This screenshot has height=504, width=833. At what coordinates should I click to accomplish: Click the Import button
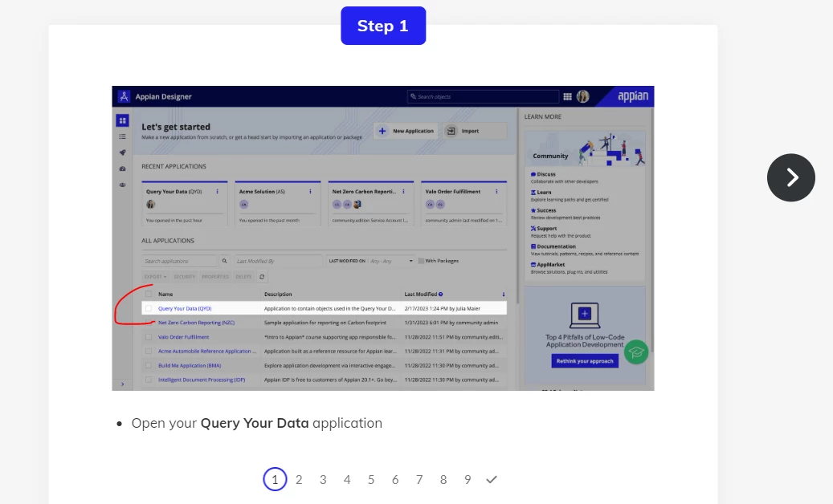click(x=475, y=131)
